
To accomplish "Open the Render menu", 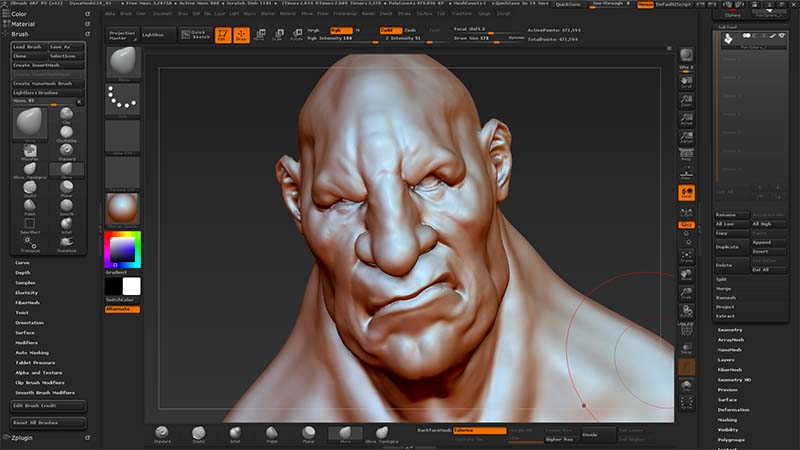I will pos(368,14).
